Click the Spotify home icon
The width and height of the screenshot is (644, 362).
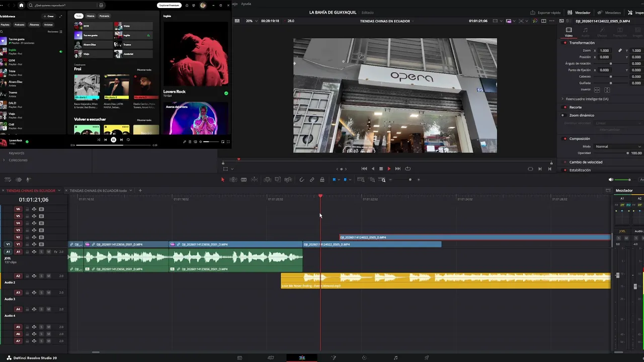[x=21, y=6]
